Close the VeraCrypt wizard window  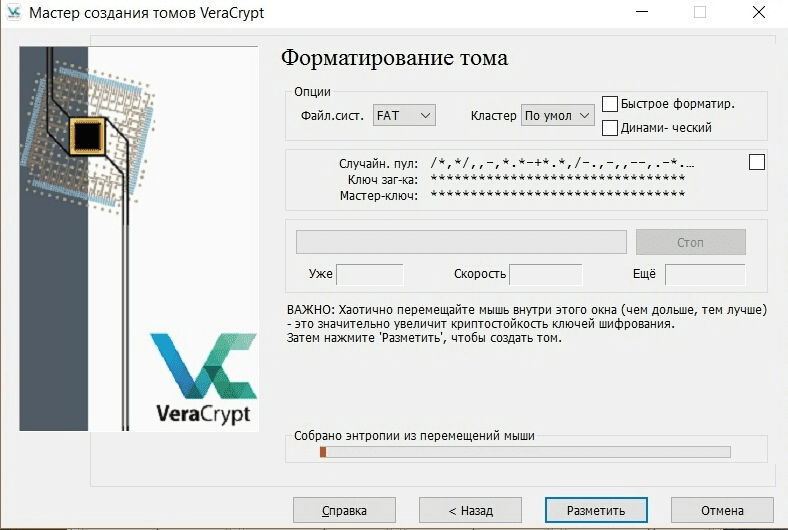(759, 12)
